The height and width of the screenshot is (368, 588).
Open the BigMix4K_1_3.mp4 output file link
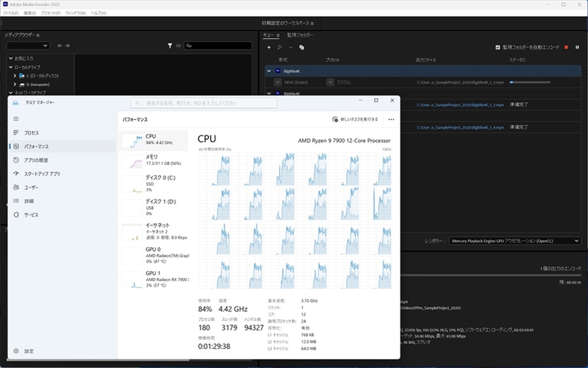coord(459,105)
